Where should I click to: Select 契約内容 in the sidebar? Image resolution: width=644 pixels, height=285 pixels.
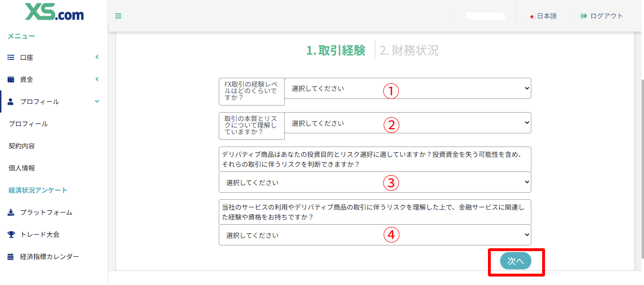point(21,146)
